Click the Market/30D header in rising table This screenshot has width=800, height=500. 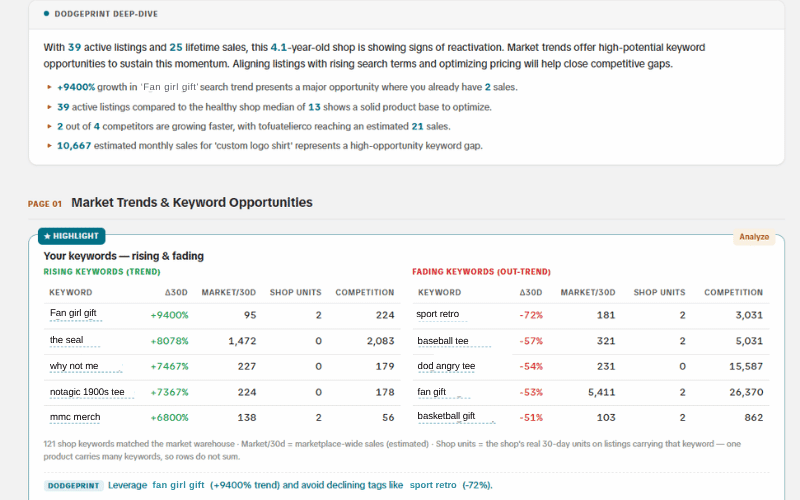[x=229, y=292]
